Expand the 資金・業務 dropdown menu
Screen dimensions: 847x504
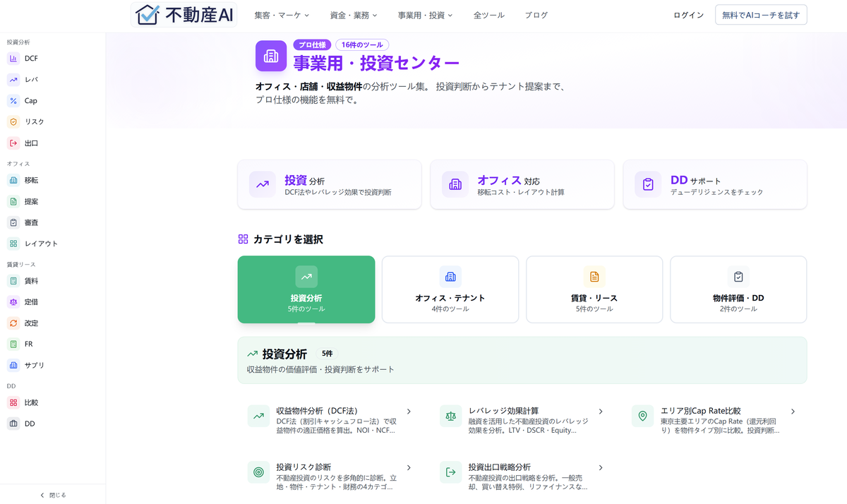(x=354, y=15)
